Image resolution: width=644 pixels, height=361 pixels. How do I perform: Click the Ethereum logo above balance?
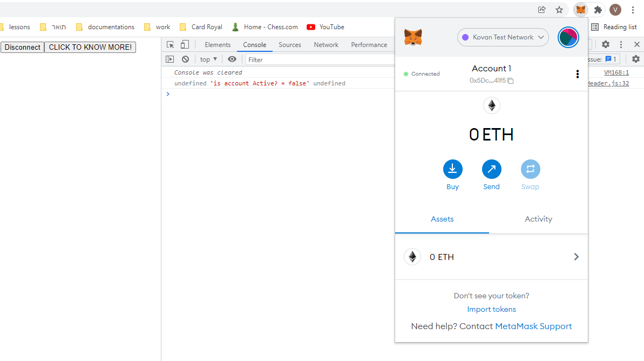[x=492, y=106]
